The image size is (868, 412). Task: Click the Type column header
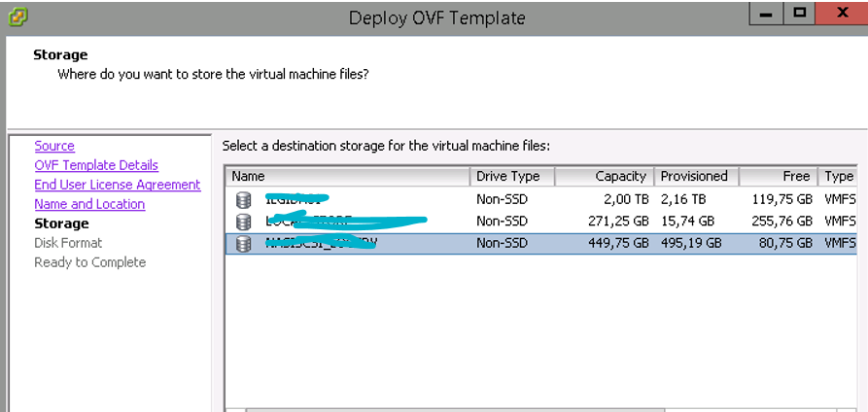coord(837,177)
